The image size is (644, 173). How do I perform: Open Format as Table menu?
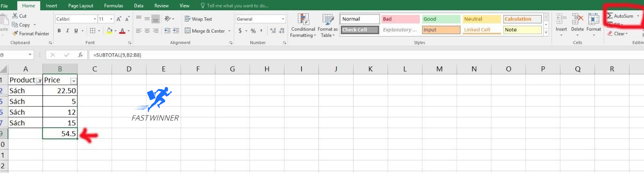(x=328, y=26)
